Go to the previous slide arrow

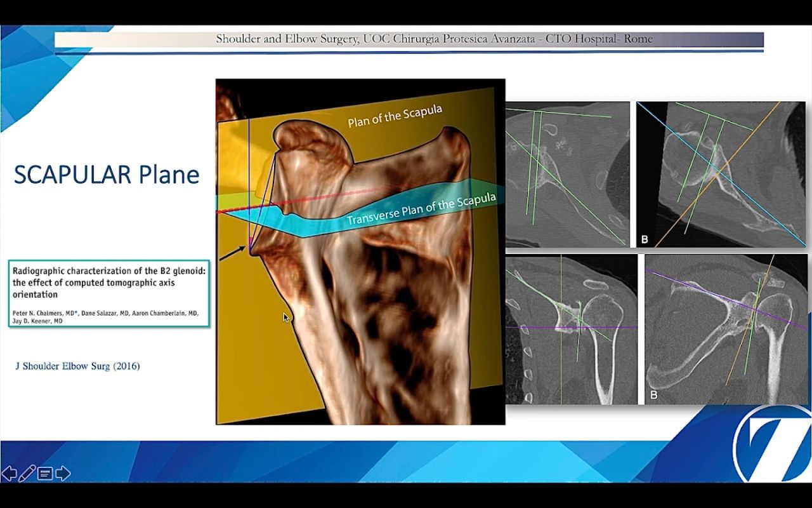point(9,473)
